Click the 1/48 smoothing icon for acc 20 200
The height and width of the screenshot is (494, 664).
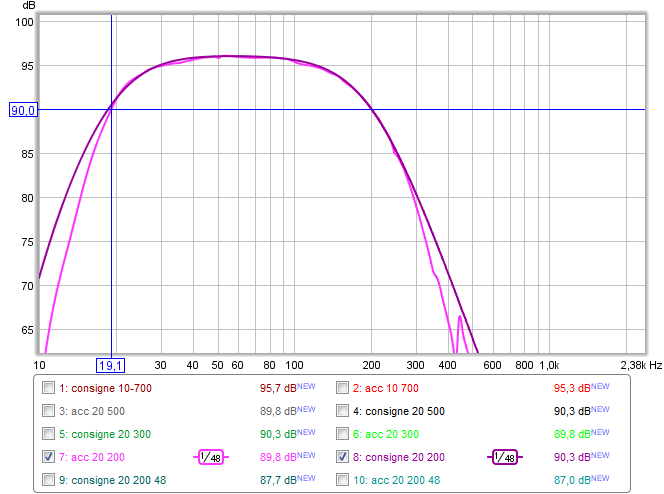[211, 457]
